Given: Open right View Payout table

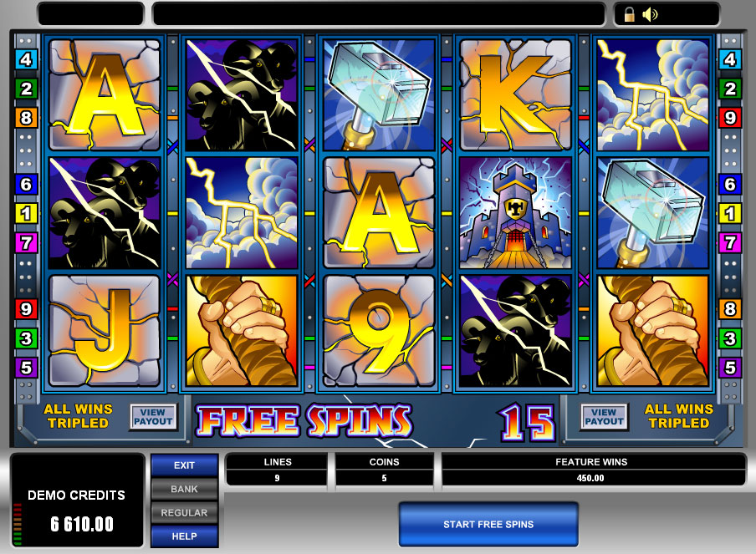Looking at the screenshot, I should click(x=604, y=417).
